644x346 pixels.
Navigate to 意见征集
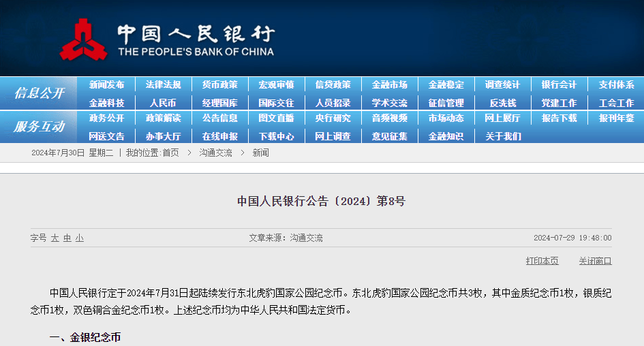[x=390, y=136]
